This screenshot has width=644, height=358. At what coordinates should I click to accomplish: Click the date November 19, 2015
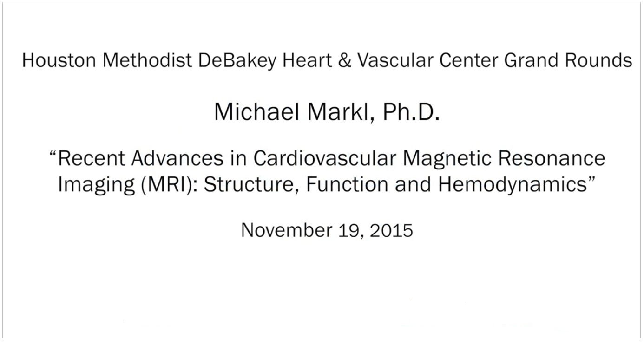[327, 230]
